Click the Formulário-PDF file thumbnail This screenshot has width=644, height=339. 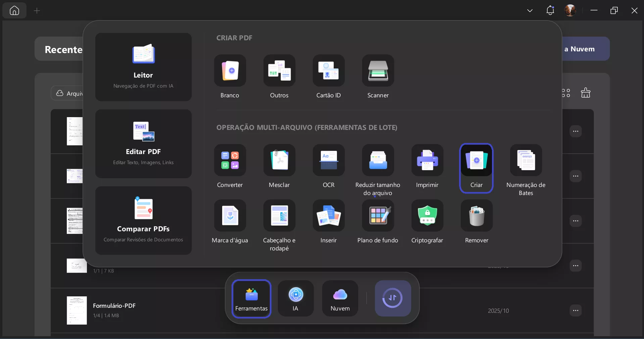click(x=77, y=310)
